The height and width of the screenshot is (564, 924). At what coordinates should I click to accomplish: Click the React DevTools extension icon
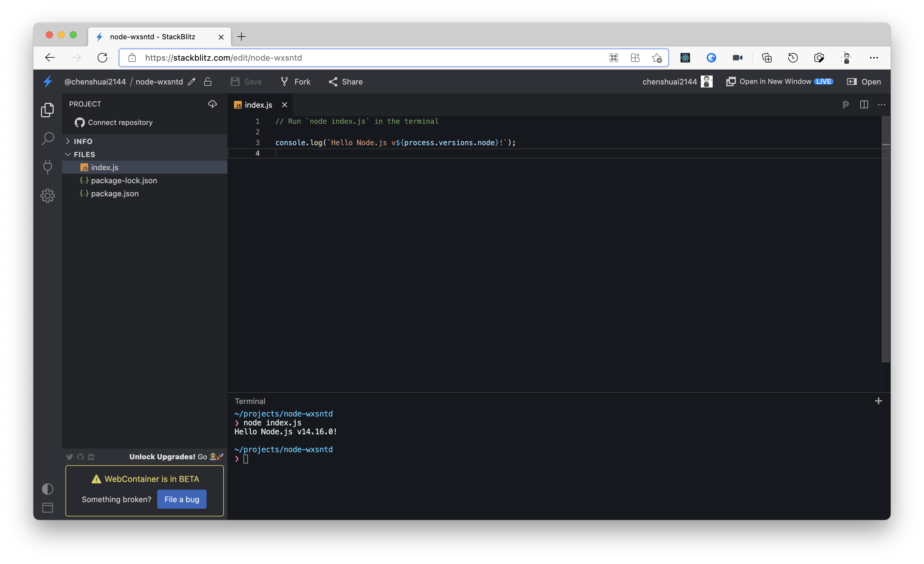click(685, 57)
